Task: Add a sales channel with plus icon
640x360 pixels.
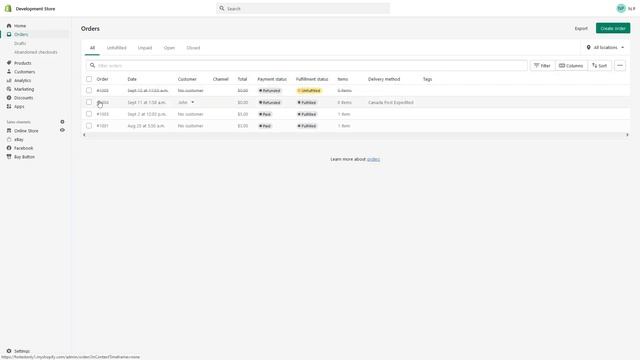Action: [x=62, y=122]
